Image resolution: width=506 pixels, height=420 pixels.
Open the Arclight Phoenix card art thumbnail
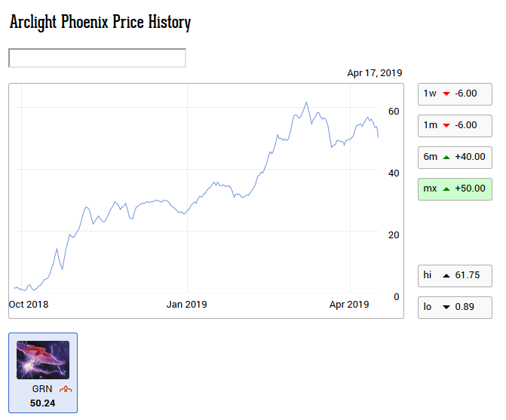43,360
